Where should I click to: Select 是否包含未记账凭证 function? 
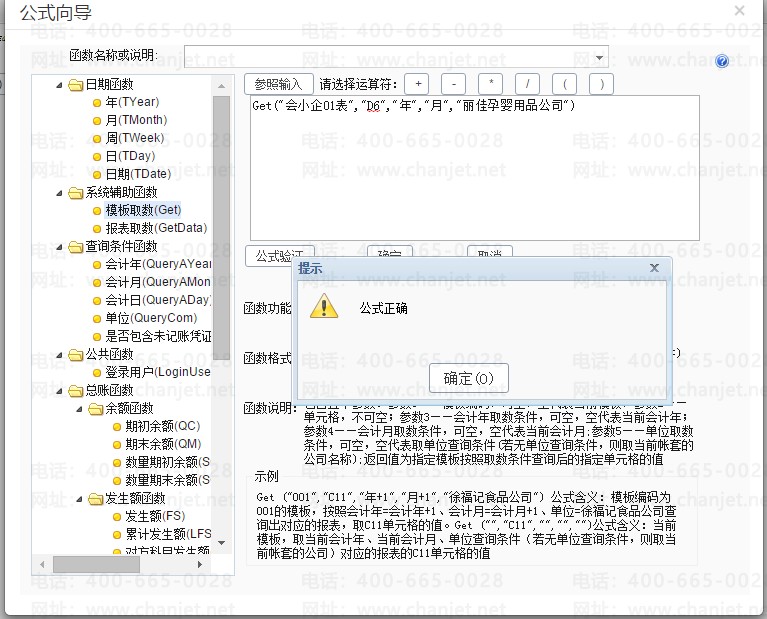tap(158, 337)
